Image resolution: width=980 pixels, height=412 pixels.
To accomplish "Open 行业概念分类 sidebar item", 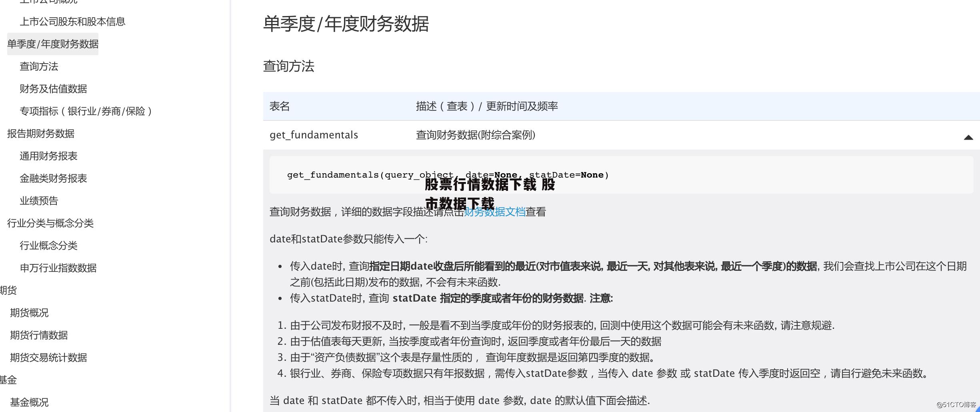I will tap(48, 246).
